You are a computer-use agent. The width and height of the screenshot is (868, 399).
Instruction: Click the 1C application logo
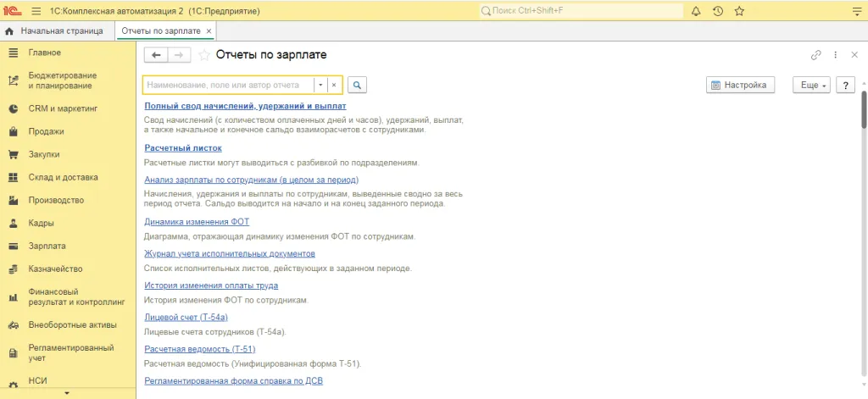tap(13, 10)
